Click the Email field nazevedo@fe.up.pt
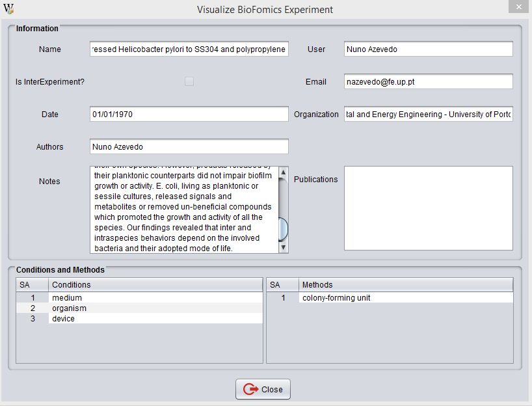Viewport: 532px width, 406px height. 428,81
